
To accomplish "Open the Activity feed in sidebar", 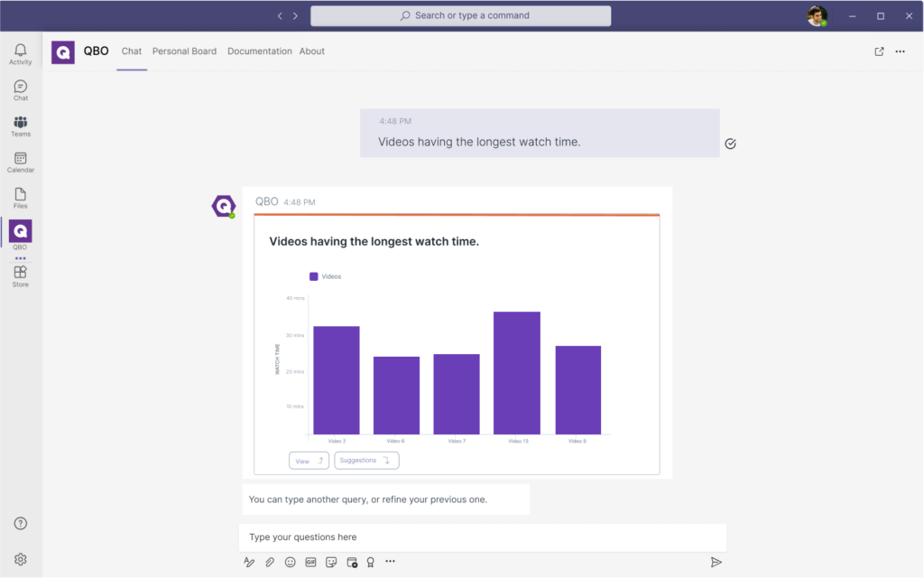I will (x=20, y=54).
